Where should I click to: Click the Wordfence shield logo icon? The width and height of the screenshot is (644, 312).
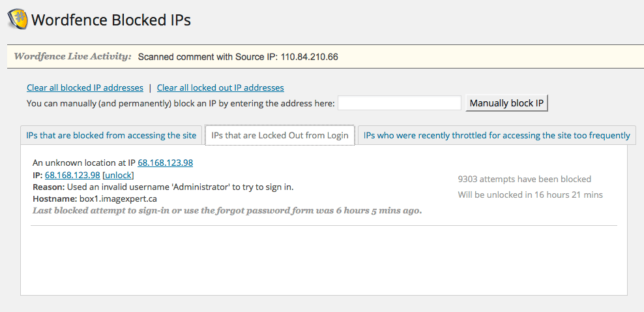[18, 20]
